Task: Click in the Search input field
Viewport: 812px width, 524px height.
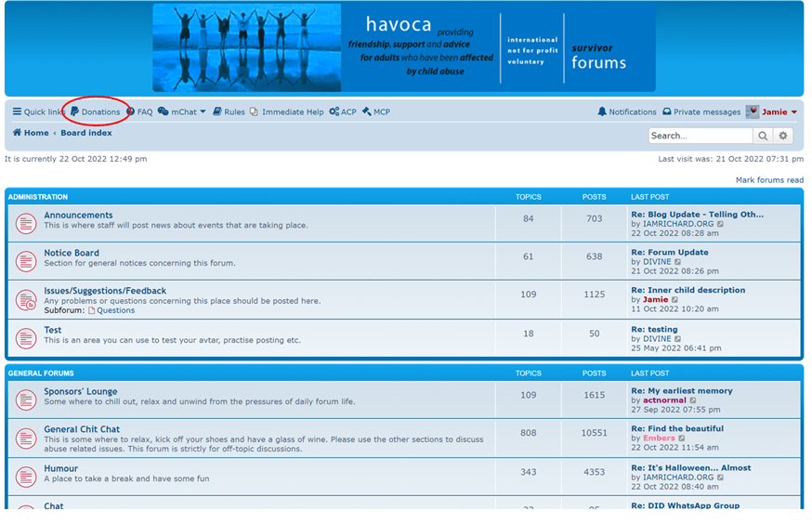Action: tap(700, 136)
